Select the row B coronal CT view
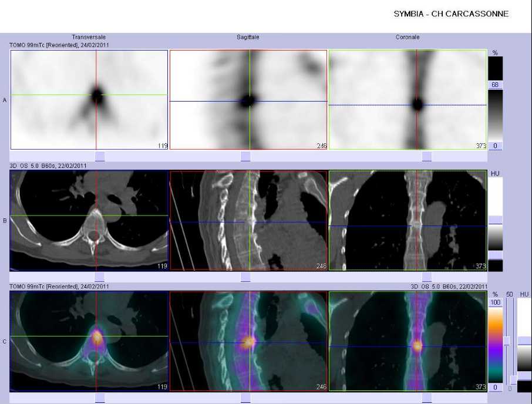The image size is (532, 404). pos(408,220)
